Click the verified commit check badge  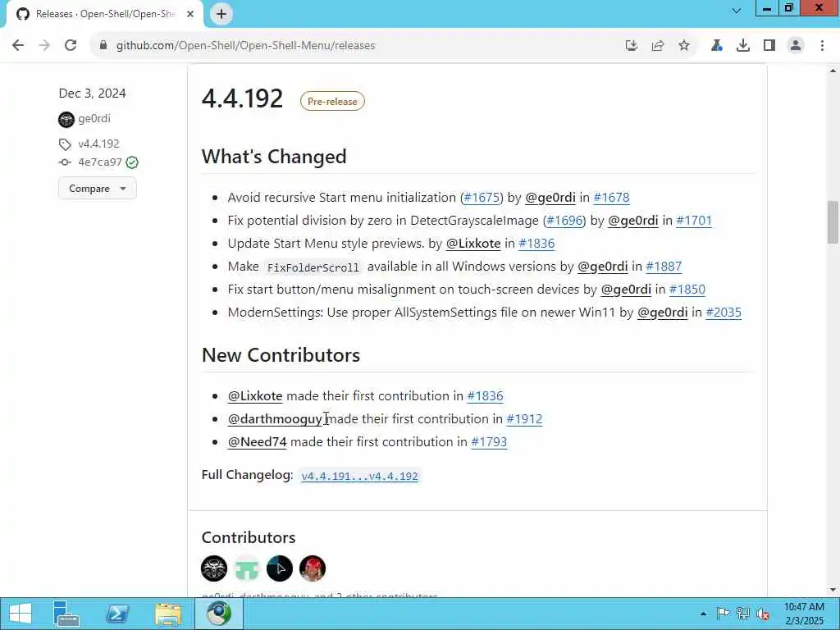[132, 162]
